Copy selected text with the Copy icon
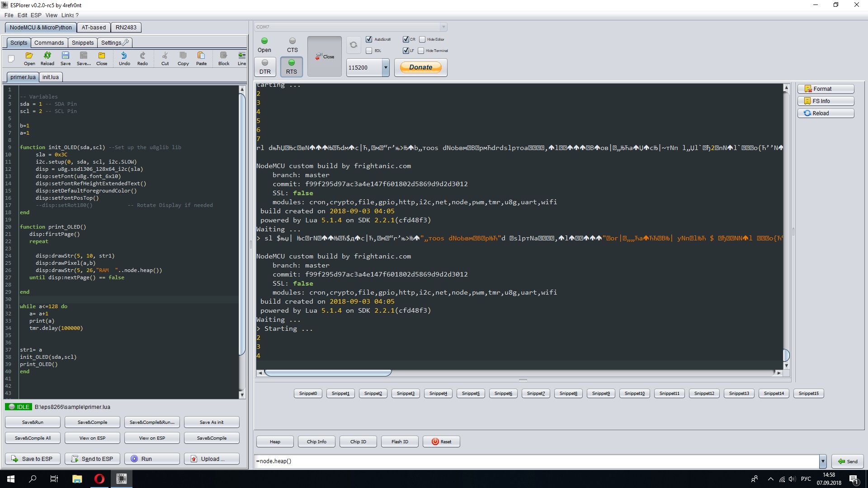The image size is (868, 488). [183, 58]
